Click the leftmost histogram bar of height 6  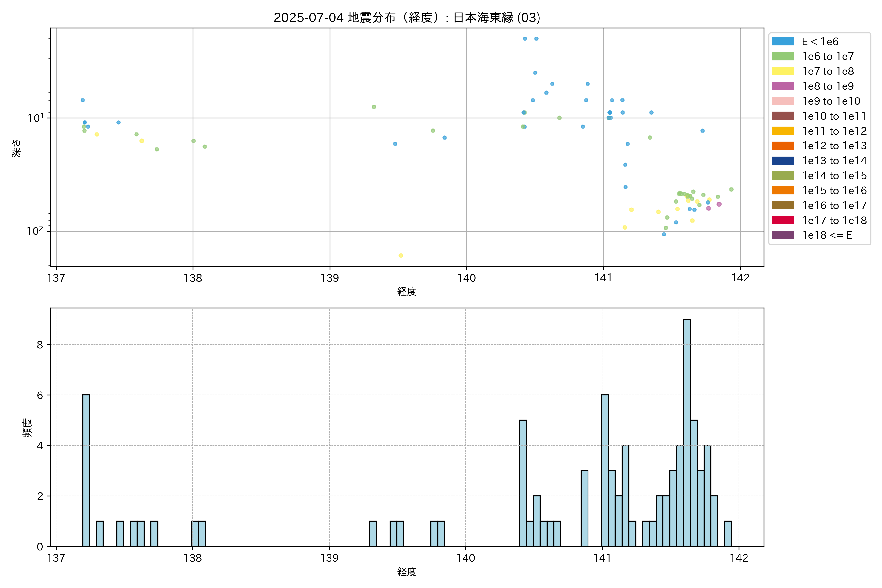(86, 471)
